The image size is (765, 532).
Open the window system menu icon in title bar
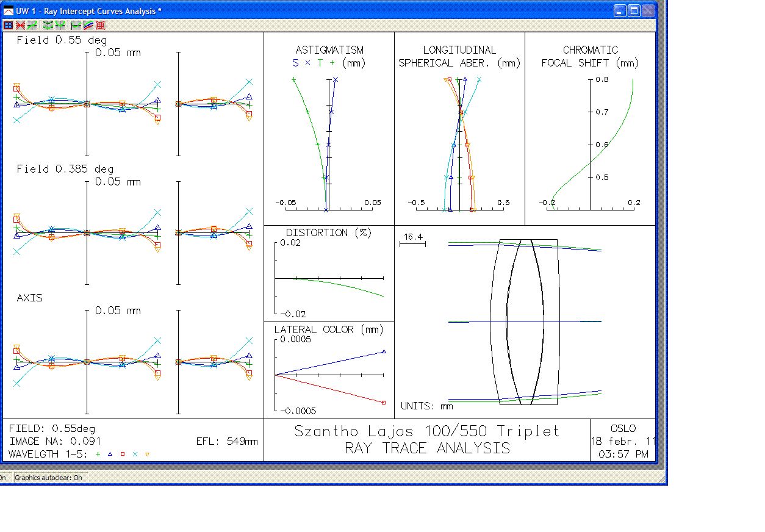[9, 11]
